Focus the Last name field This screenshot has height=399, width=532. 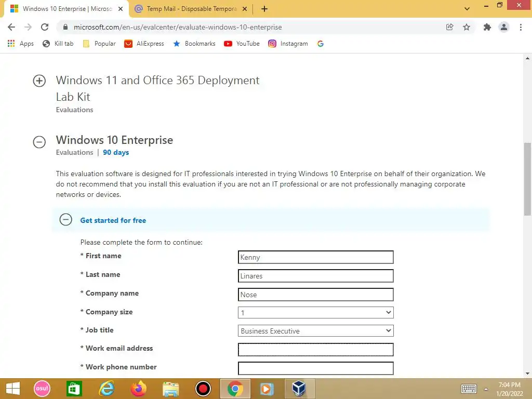click(x=315, y=276)
